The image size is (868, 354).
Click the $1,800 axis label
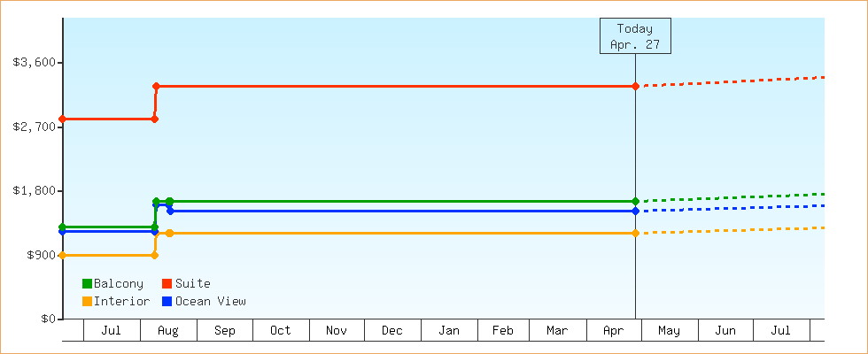pos(34,191)
